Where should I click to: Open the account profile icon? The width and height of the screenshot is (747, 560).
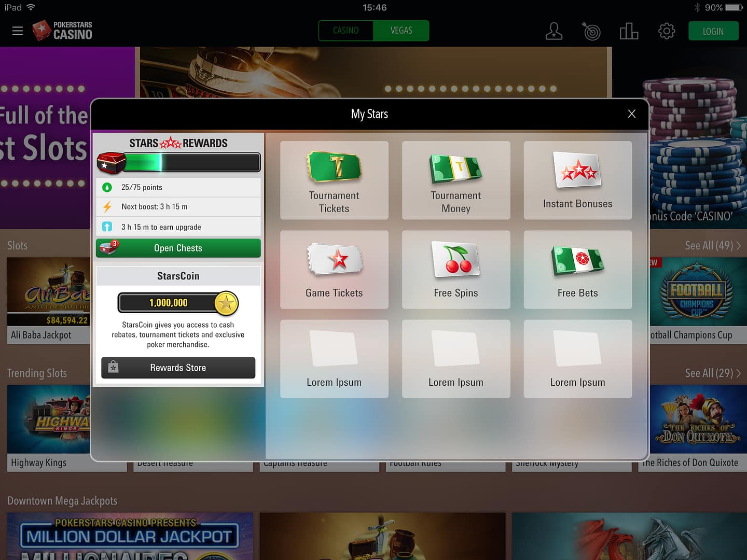pyautogui.click(x=554, y=31)
